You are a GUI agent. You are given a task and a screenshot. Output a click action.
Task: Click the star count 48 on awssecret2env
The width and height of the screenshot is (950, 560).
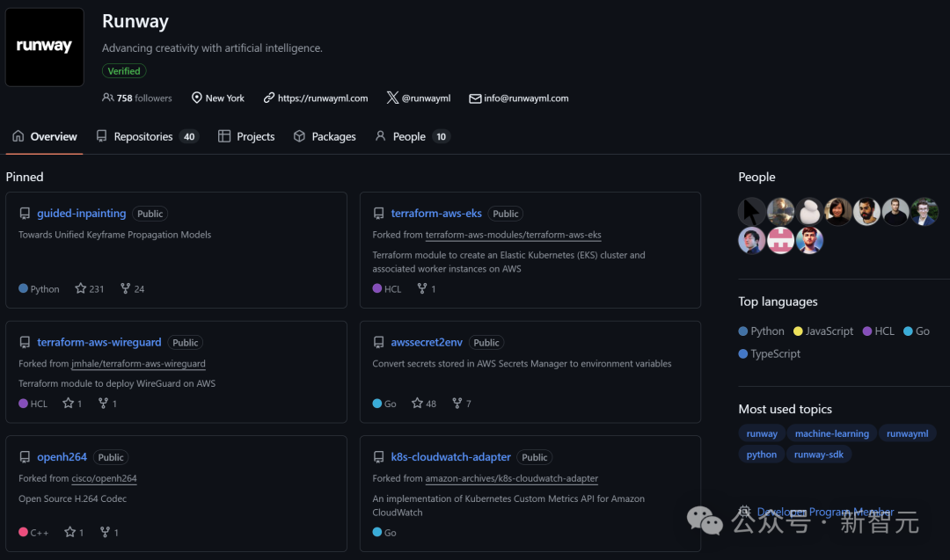(x=424, y=404)
